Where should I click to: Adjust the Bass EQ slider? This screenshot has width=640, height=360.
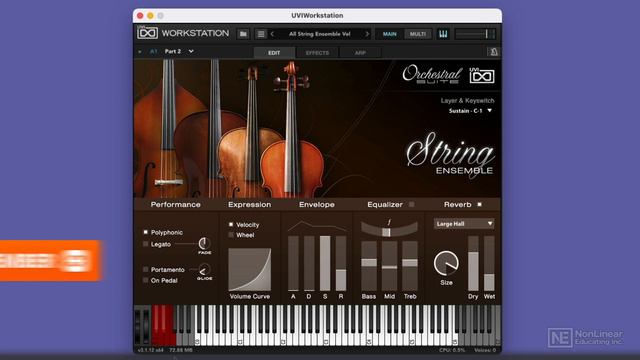pyautogui.click(x=369, y=266)
